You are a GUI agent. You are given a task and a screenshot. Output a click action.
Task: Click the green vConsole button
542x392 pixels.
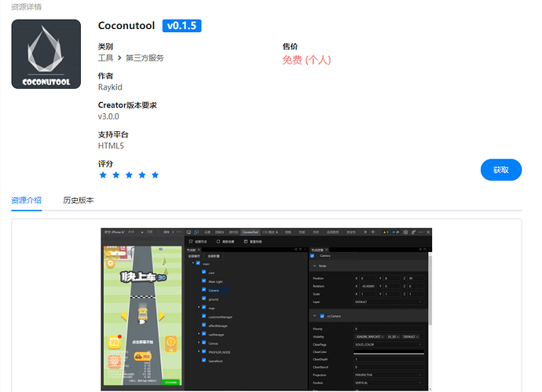[x=171, y=382]
